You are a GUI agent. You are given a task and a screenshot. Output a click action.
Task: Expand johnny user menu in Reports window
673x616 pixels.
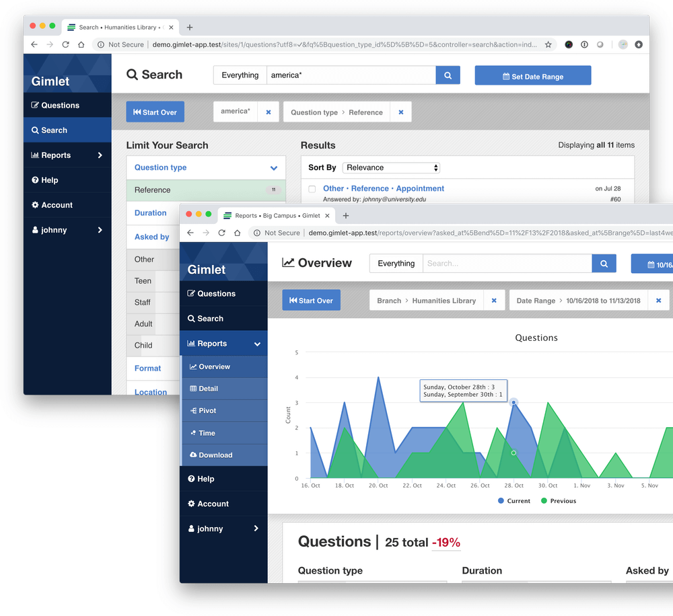223,529
